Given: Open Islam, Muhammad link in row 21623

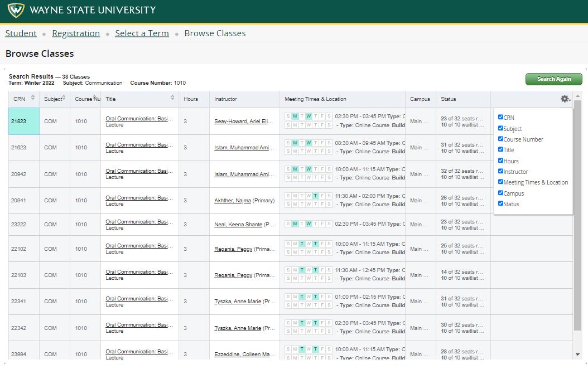Looking at the screenshot, I should point(244,148).
